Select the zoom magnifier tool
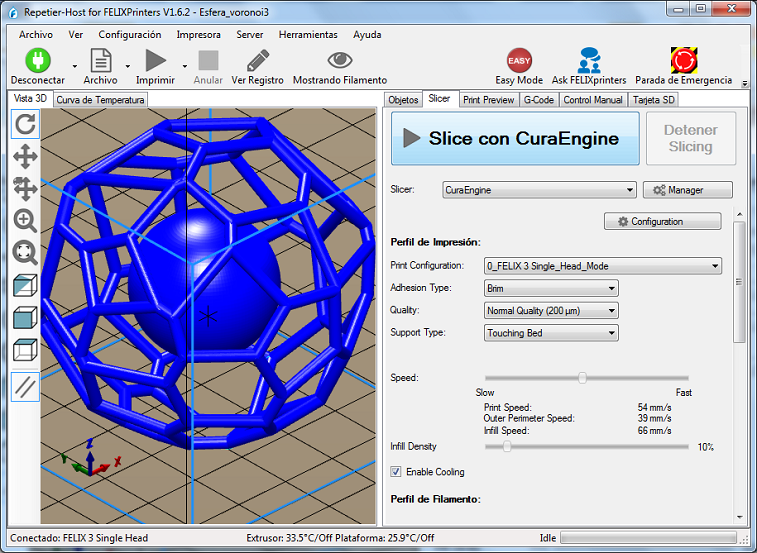 click(25, 221)
